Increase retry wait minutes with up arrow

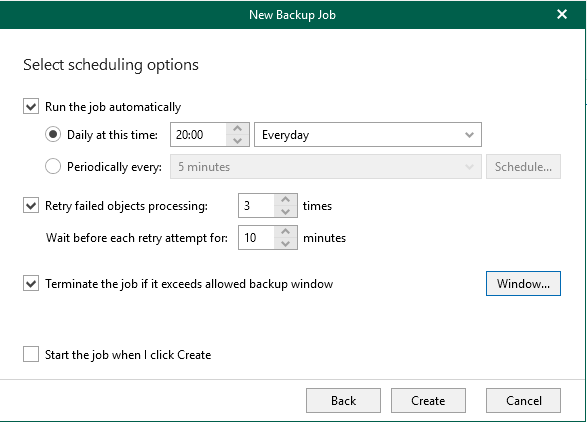pyautogui.click(x=286, y=231)
